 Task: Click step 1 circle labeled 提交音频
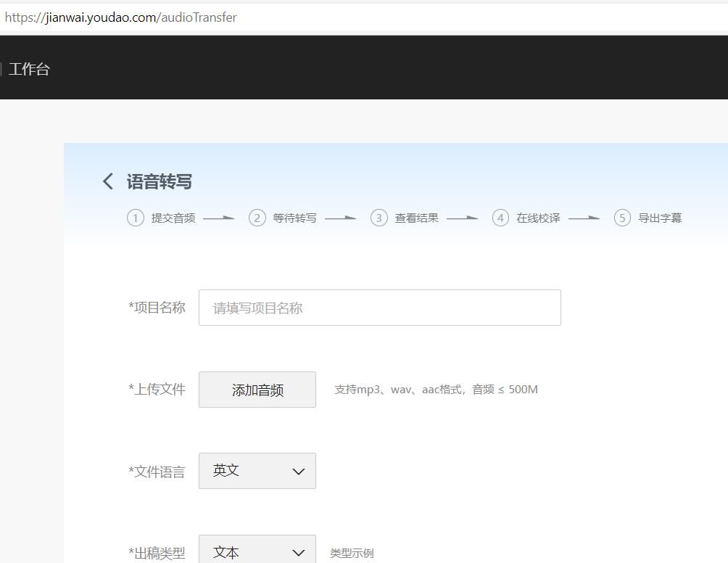(x=136, y=218)
